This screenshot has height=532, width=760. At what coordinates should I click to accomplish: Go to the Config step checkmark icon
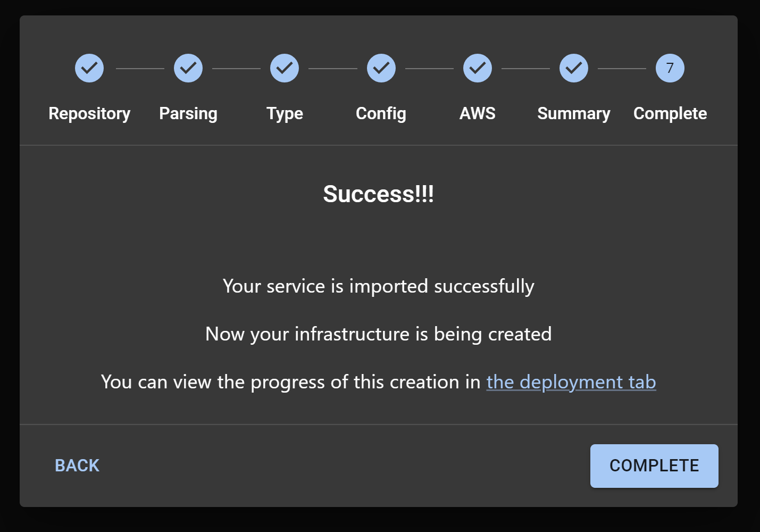tap(381, 68)
